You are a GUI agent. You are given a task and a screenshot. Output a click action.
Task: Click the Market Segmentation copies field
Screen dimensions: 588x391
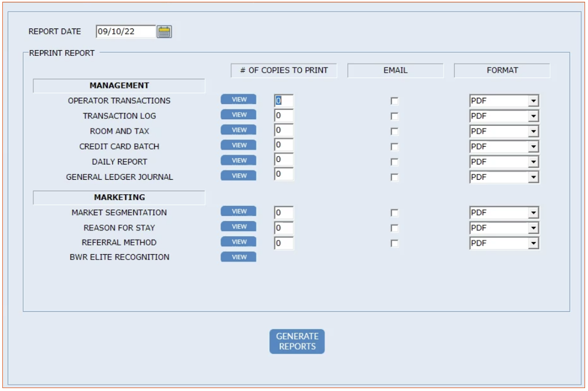coord(284,213)
